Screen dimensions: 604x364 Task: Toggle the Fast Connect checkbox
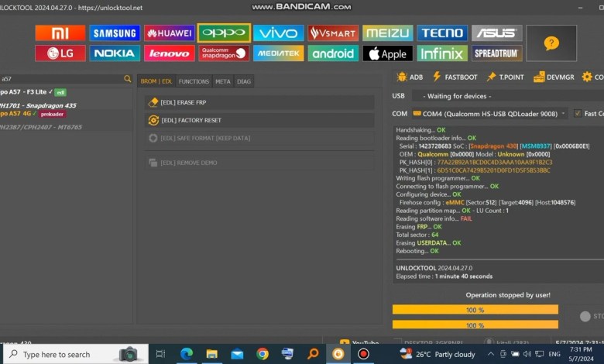pyautogui.click(x=578, y=113)
